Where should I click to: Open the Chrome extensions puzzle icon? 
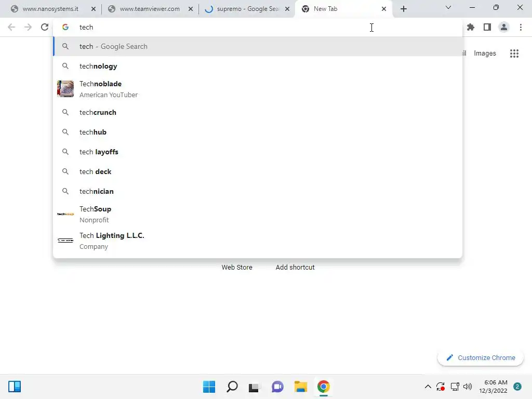(x=471, y=27)
